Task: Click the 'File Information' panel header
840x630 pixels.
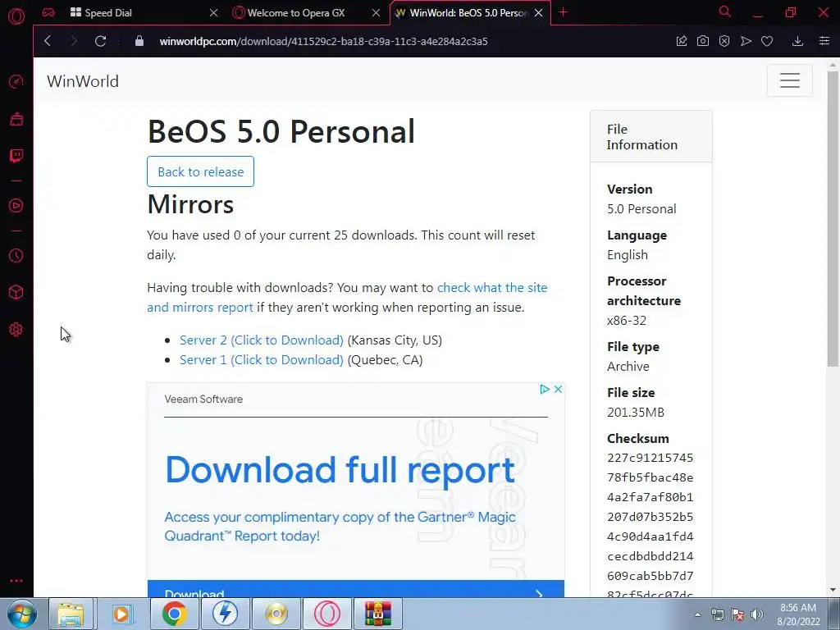Action: click(651, 137)
